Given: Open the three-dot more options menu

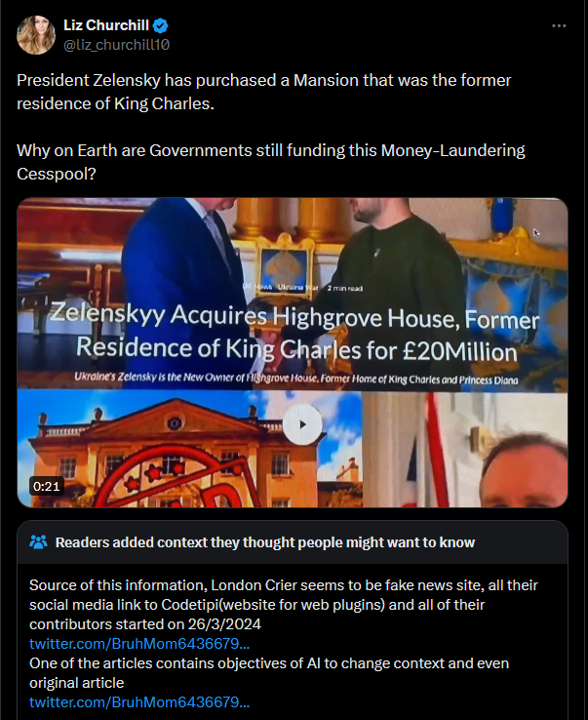Looking at the screenshot, I should click(x=559, y=25).
